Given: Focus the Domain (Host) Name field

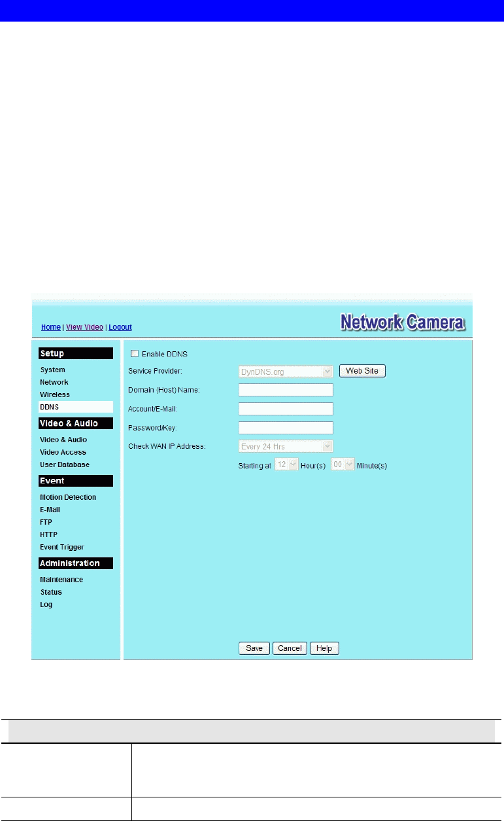Looking at the screenshot, I should [x=286, y=391].
